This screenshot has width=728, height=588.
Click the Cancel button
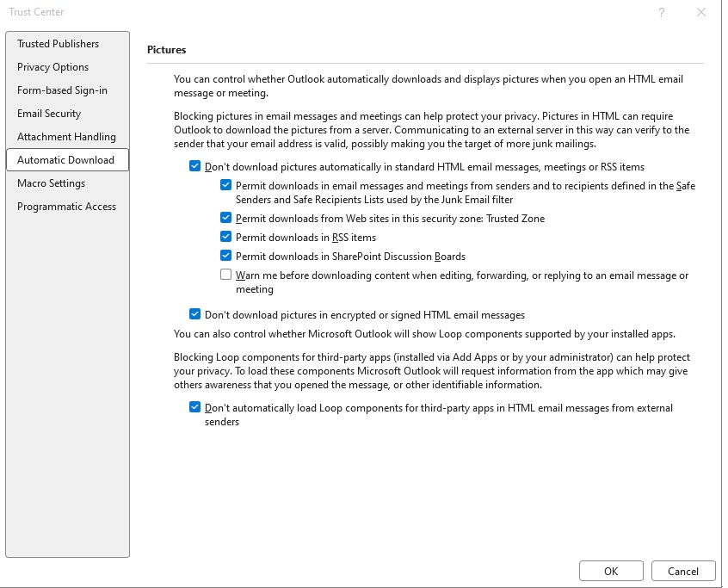(x=683, y=571)
